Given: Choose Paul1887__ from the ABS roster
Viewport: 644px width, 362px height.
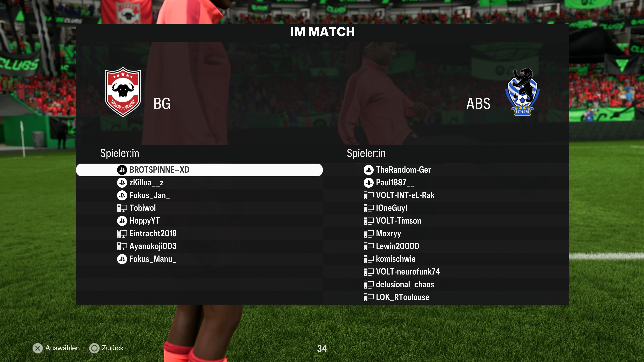Looking at the screenshot, I should [446, 183].
